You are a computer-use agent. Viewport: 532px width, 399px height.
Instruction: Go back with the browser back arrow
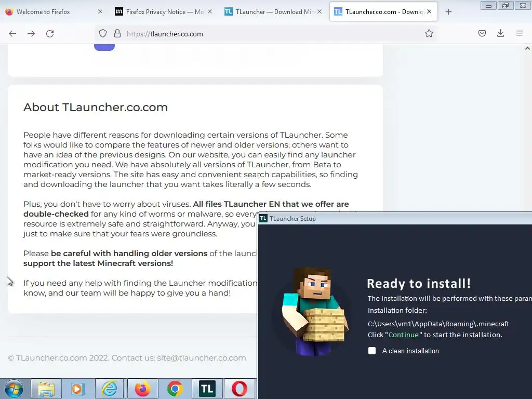pos(12,34)
